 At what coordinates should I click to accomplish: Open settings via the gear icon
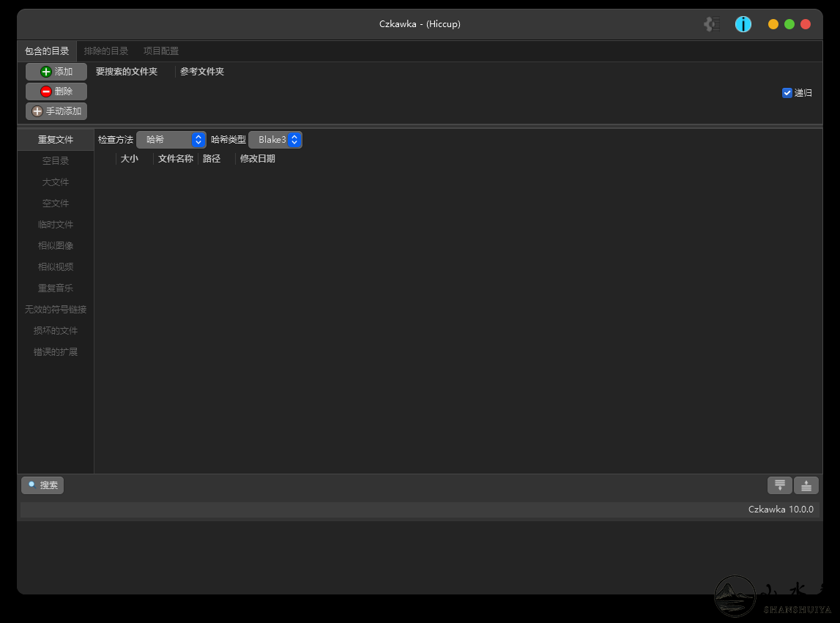[712, 24]
